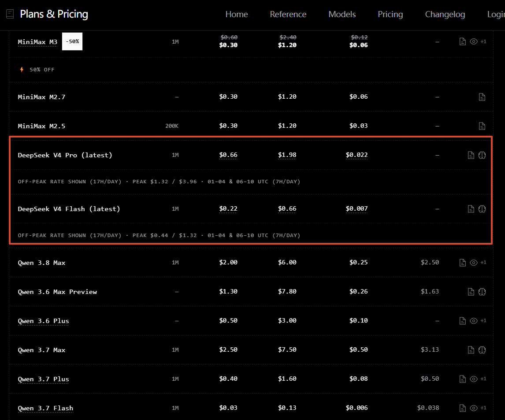The height and width of the screenshot is (420, 505).
Task: Click the document icon in Qwen 3.8 Max row
Action: (463, 263)
